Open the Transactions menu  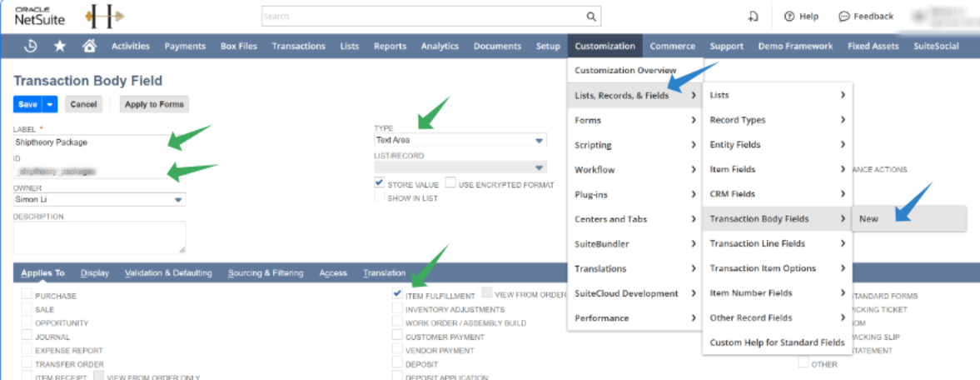pyautogui.click(x=299, y=46)
